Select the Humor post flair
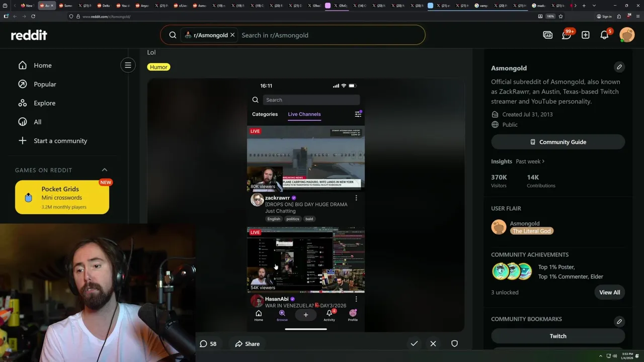This screenshot has height=362, width=644. [158, 67]
